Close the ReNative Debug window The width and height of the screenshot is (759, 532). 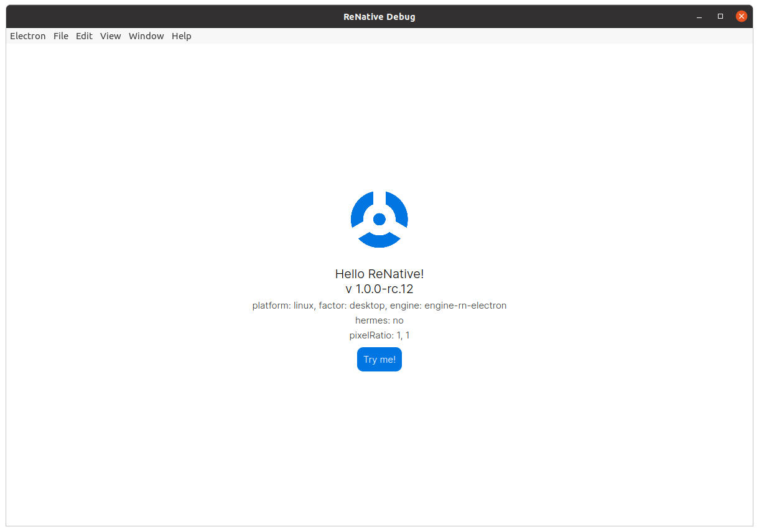pos(741,17)
